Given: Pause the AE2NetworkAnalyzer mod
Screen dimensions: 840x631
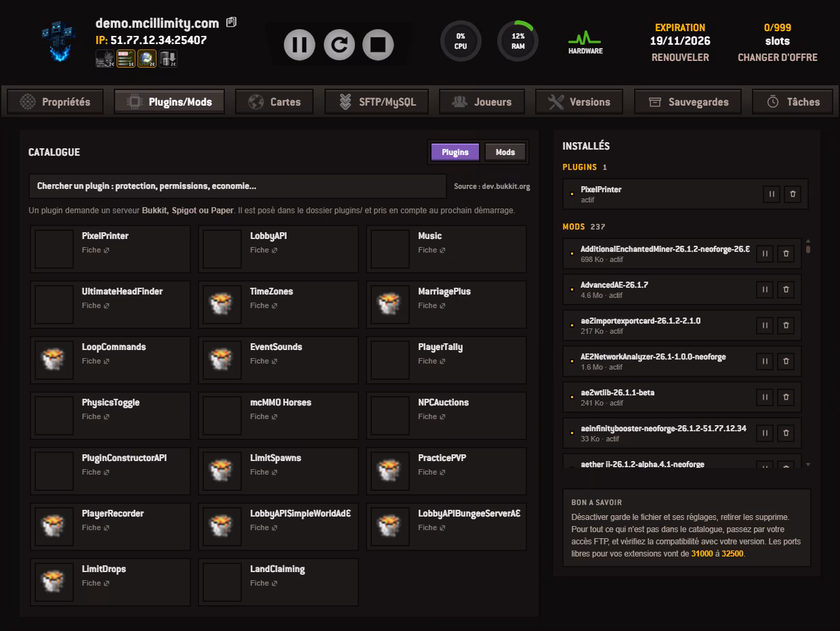Looking at the screenshot, I should coord(765,362).
